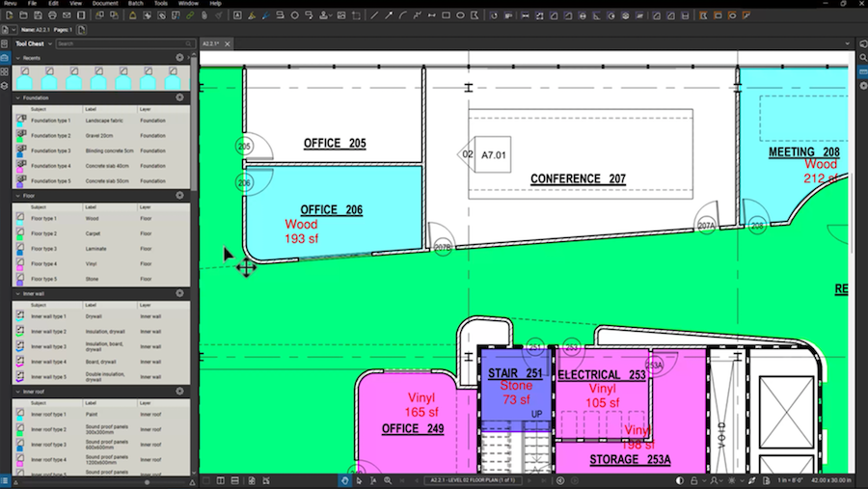Click the Save file toolbar icon

[x=38, y=15]
